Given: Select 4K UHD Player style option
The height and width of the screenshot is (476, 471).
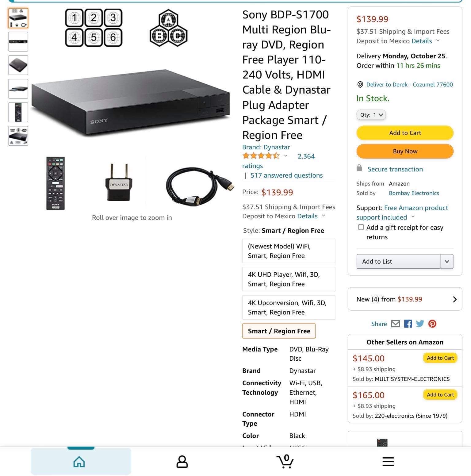Looking at the screenshot, I should point(289,279).
